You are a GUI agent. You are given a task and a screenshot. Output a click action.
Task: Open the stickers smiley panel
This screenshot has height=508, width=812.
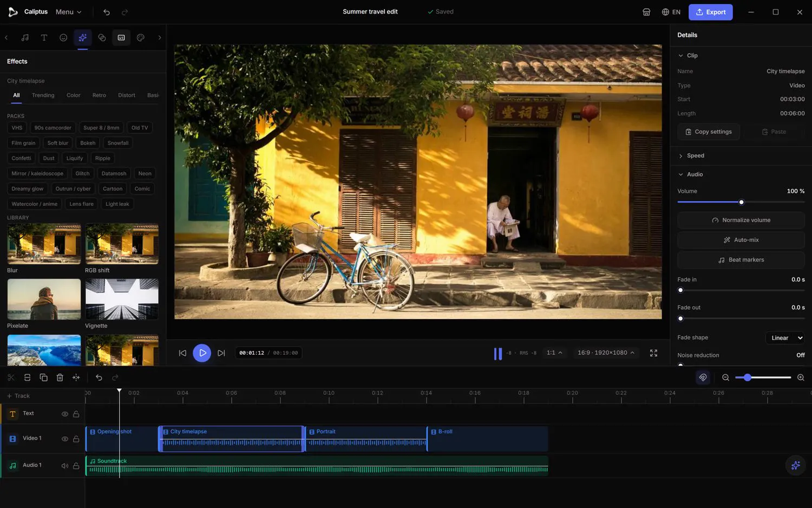[63, 37]
